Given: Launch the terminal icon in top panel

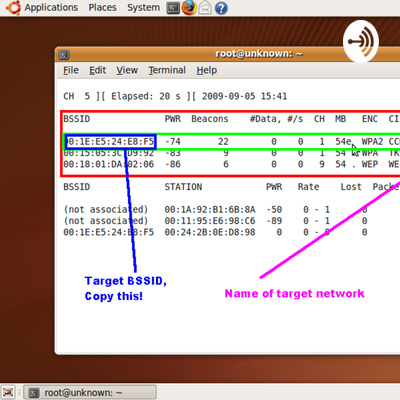Looking at the screenshot, I should pos(173,8).
